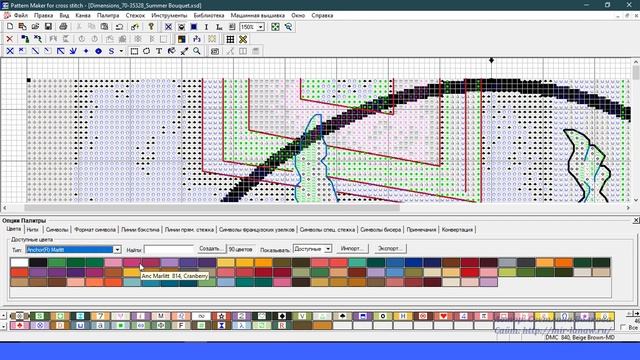
Task: Click the palette bar scroll-down arrow
Action: [x=4, y=326]
